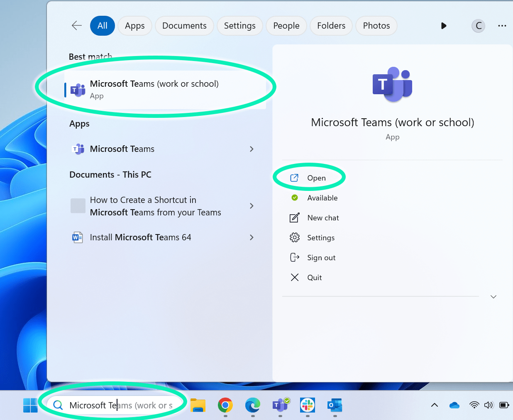513x420 pixels.
Task: Expand the Install Microsoft Teams 64 document entry
Action: pyautogui.click(x=252, y=237)
